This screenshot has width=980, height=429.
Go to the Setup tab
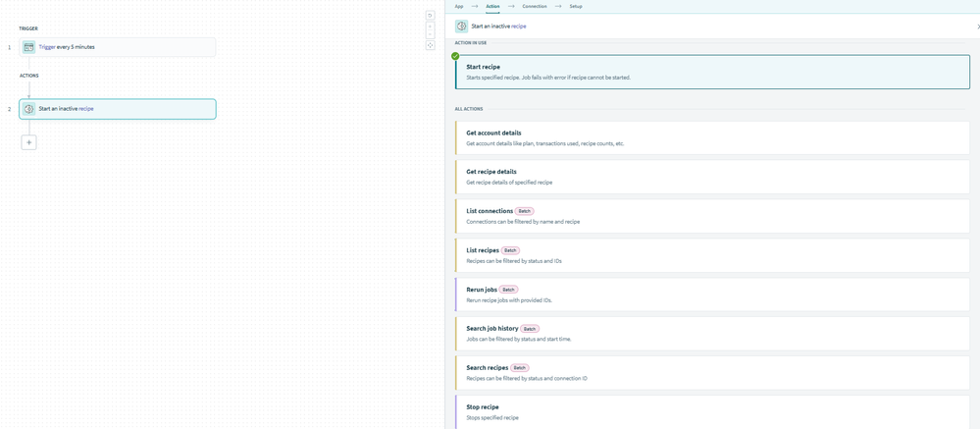pos(576,6)
